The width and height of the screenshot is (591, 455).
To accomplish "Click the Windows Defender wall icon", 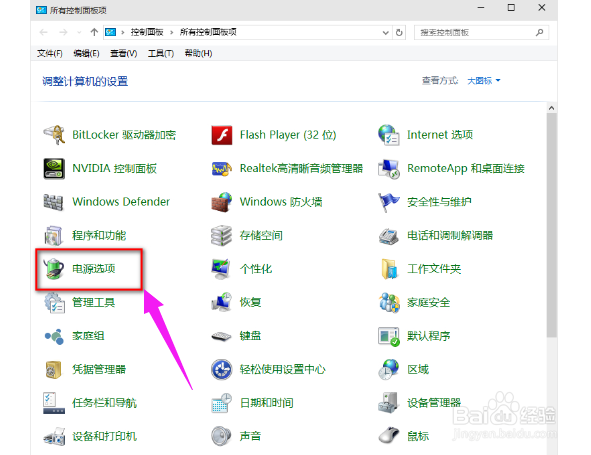I will coord(54,202).
